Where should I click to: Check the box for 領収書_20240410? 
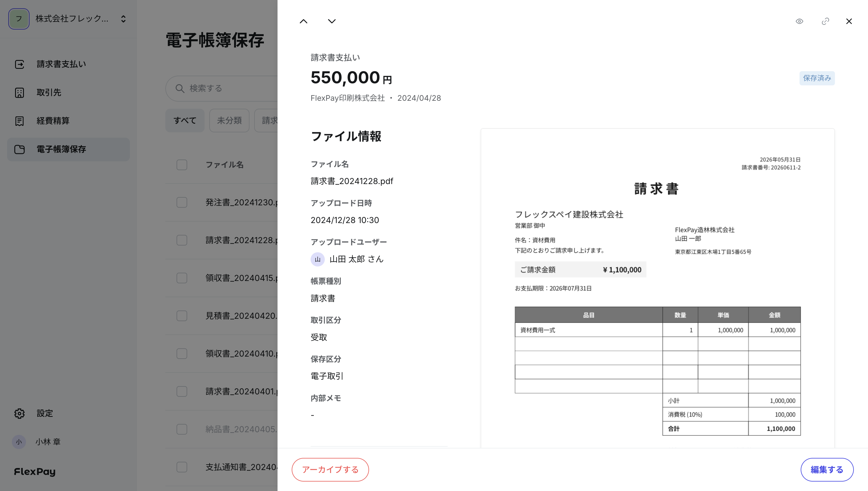point(182,353)
